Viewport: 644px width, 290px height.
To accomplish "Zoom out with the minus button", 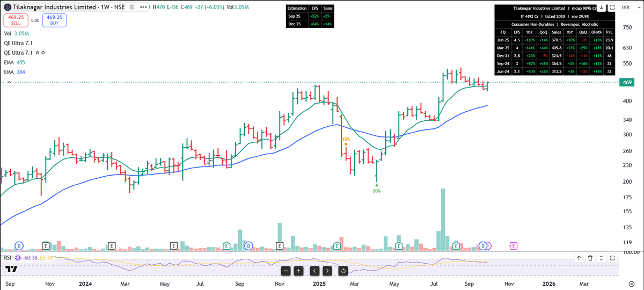I will click(285, 271).
